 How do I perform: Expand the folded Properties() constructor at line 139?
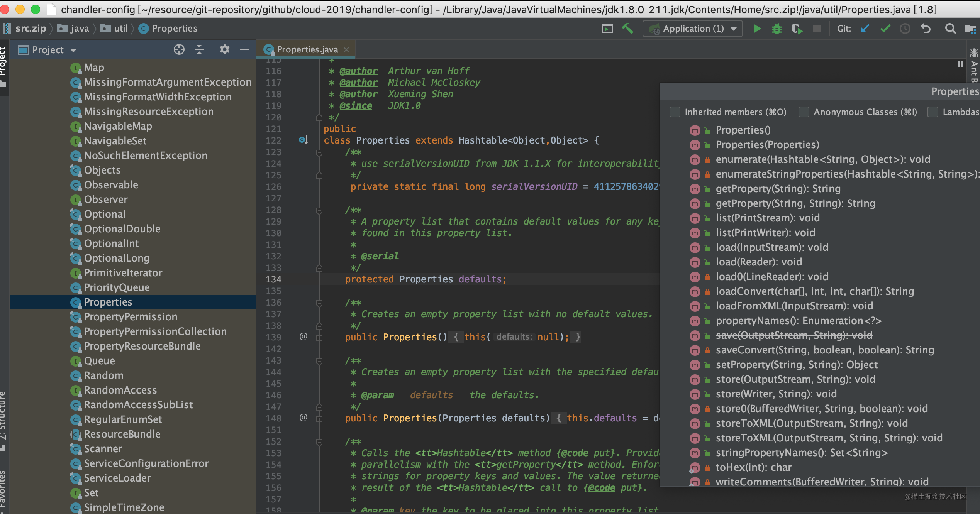[x=319, y=338]
